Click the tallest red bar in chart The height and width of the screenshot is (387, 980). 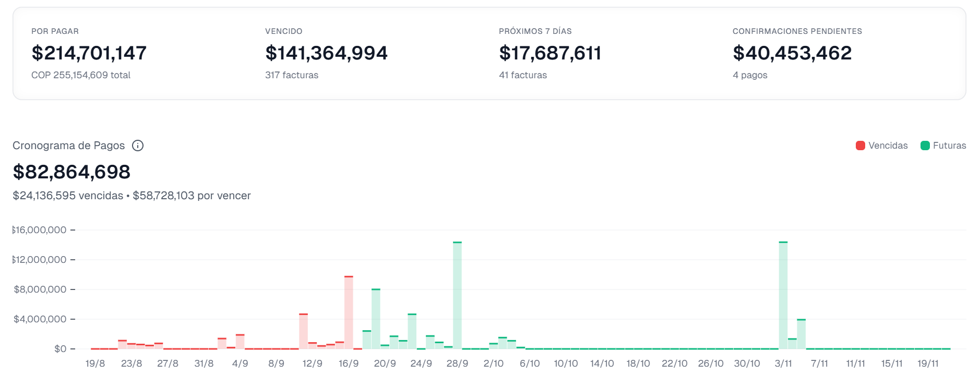tap(349, 313)
